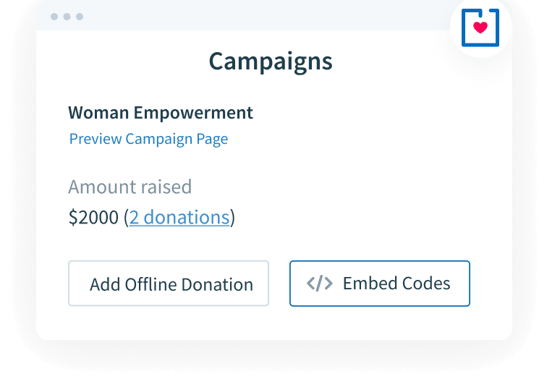Click the gray window title bar
Viewport: 547px width, 392px height.
253,16
